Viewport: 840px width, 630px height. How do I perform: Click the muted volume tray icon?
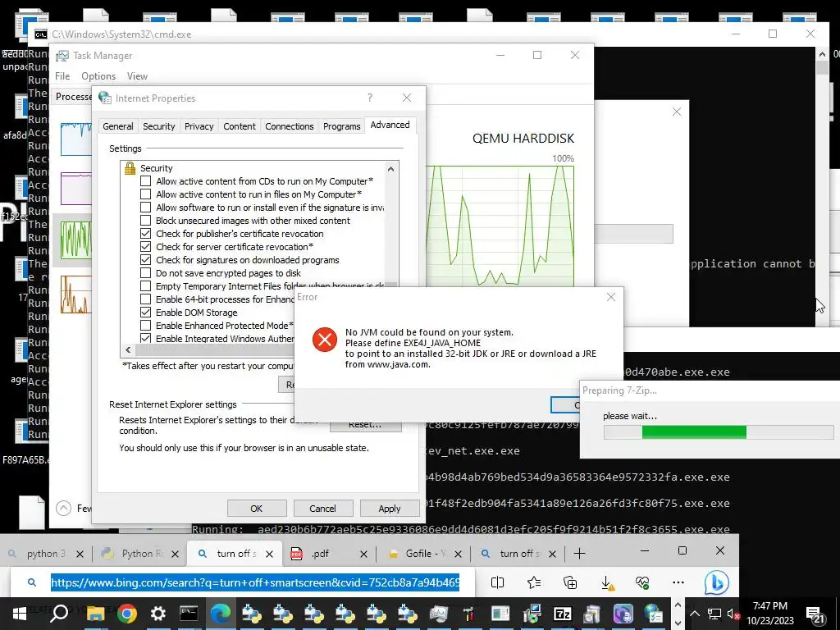point(733,614)
